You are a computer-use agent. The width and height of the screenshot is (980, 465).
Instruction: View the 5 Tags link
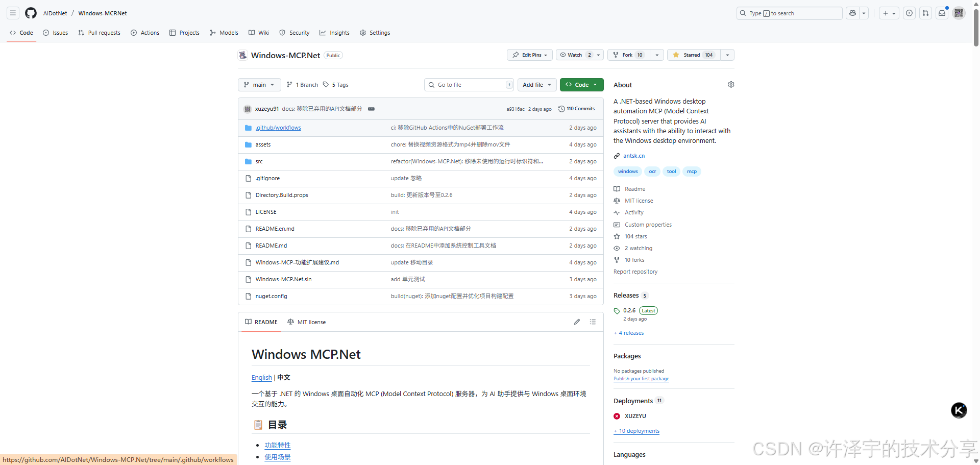pyautogui.click(x=336, y=85)
